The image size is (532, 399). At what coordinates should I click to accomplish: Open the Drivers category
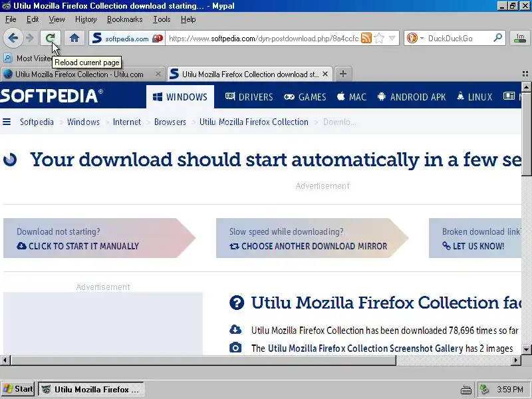249,97
